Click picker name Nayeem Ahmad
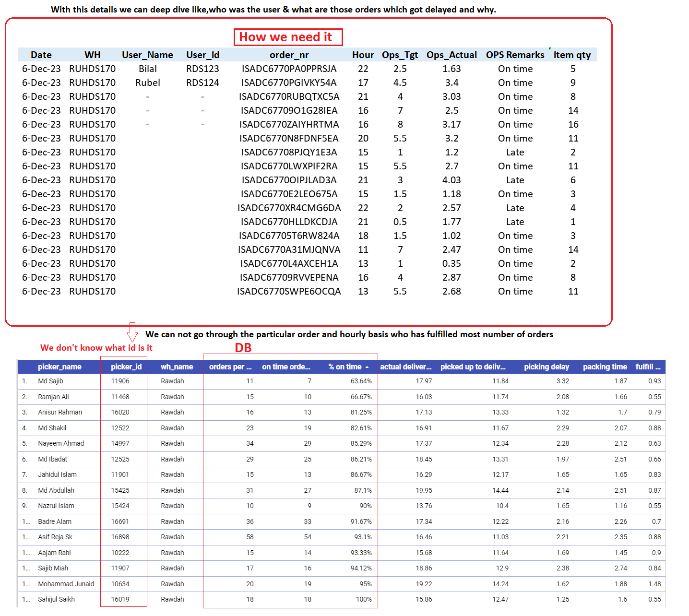The height and width of the screenshot is (616, 689). [61, 443]
